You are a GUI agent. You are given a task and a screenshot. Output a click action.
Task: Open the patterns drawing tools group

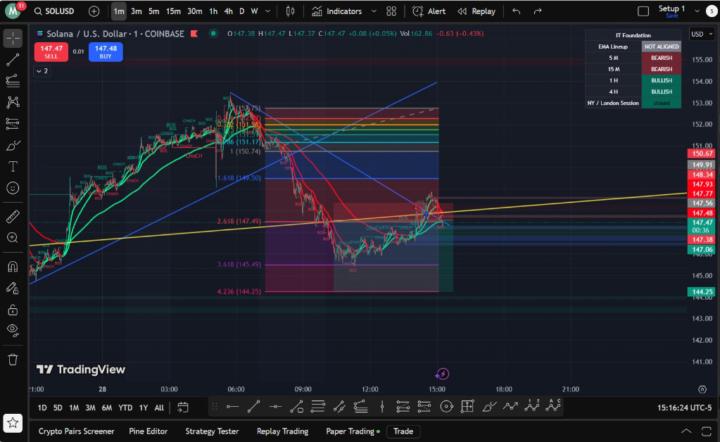point(13,102)
